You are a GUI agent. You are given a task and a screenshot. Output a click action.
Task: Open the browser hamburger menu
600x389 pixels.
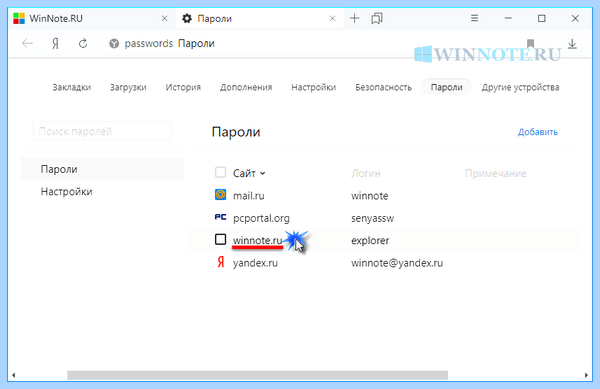tap(474, 18)
